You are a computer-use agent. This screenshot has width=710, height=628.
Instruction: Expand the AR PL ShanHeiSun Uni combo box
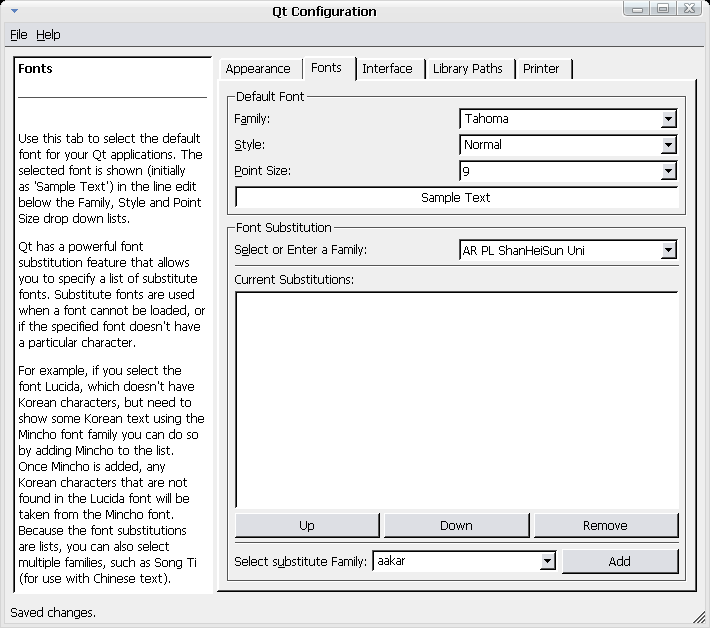pos(568,250)
